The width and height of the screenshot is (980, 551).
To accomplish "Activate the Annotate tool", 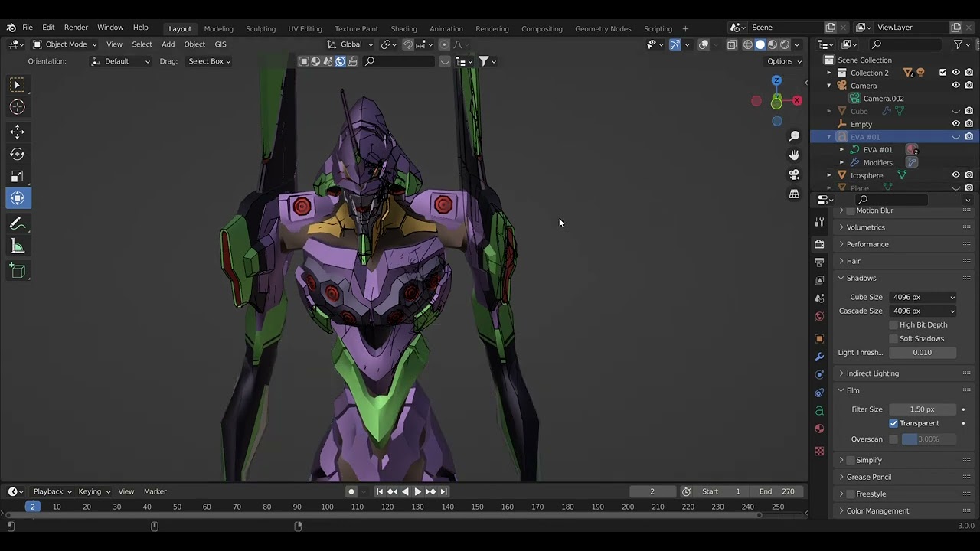I will tap(17, 224).
